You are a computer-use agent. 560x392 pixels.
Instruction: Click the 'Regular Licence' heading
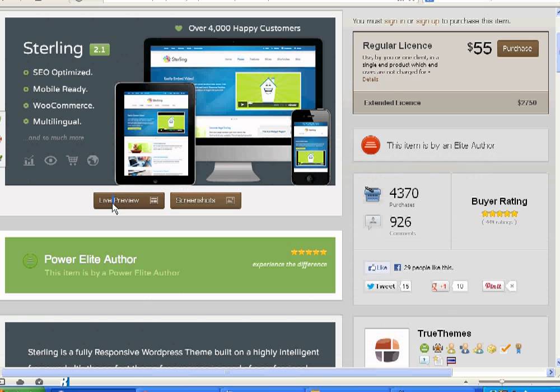pyautogui.click(x=397, y=46)
